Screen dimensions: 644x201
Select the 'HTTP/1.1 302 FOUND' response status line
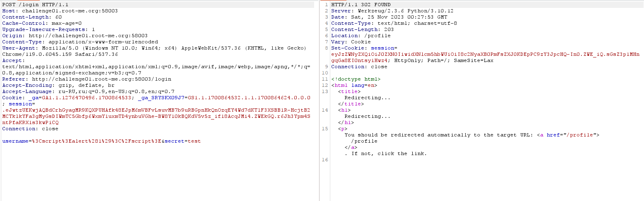[x=361, y=5]
